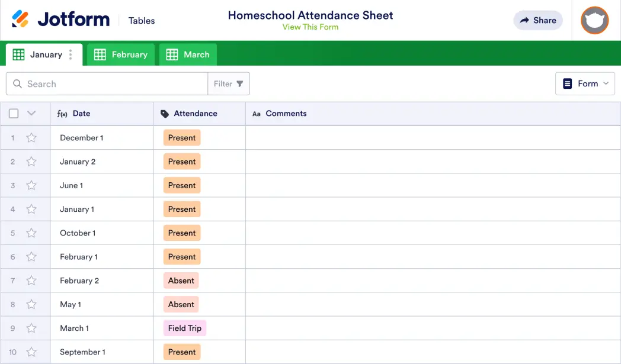Click the Aa icon on Comments column header

[256, 113]
